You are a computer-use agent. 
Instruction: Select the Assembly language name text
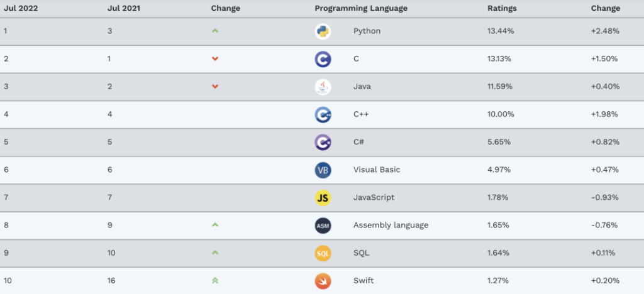point(391,225)
